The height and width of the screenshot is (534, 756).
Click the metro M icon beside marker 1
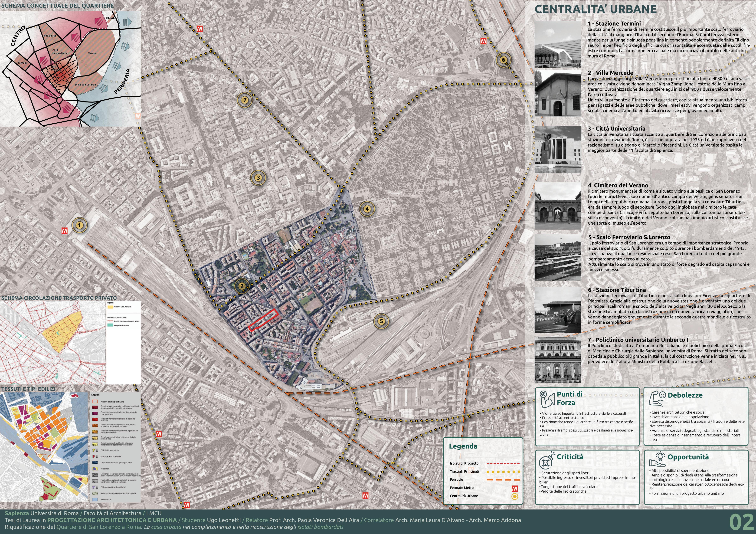[x=65, y=231]
